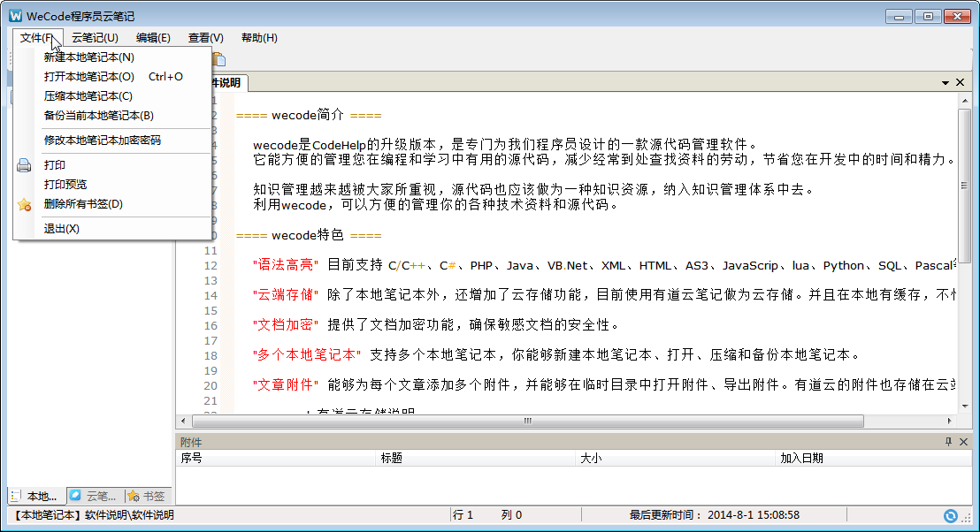The width and height of the screenshot is (980, 532).
Task: Click WeCode app icon in title bar
Action: click(x=16, y=16)
